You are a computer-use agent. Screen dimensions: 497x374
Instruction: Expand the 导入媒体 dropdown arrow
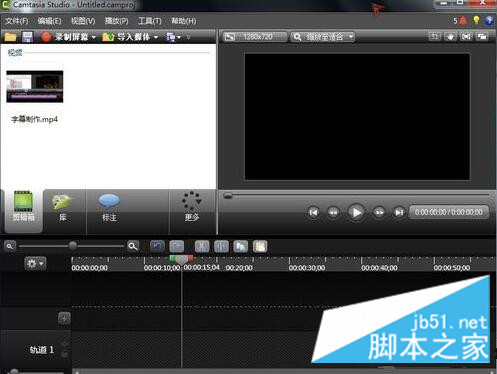point(156,37)
